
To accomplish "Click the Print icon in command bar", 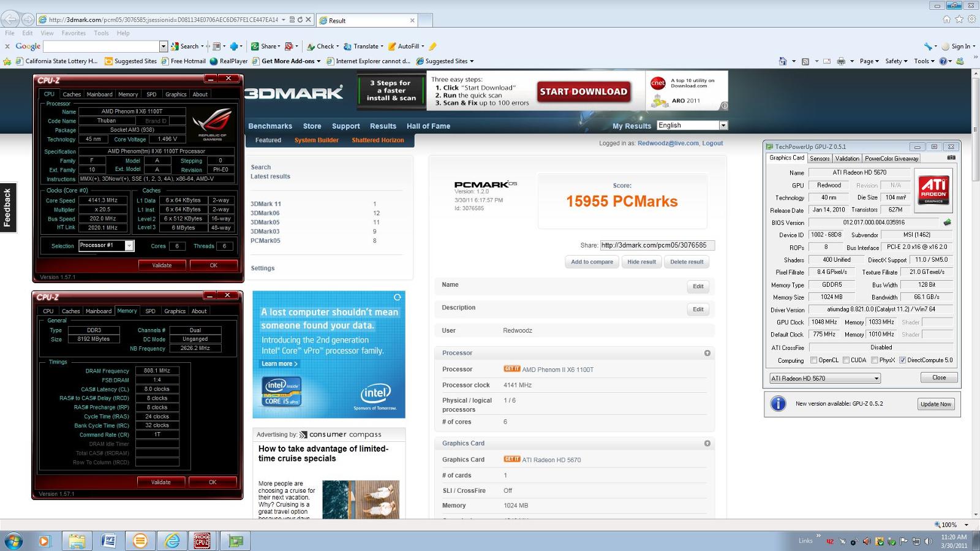I will tap(841, 61).
